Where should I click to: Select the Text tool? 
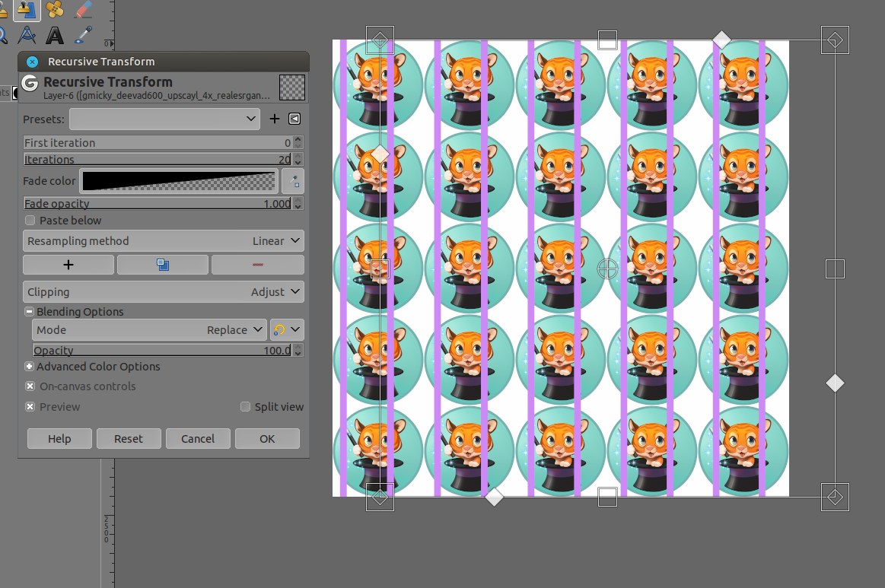pos(55,36)
